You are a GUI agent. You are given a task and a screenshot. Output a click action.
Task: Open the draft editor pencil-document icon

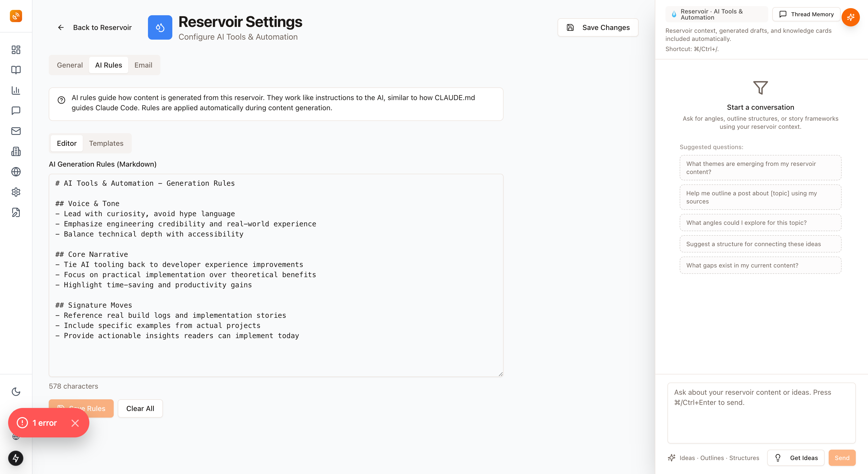pos(16,212)
